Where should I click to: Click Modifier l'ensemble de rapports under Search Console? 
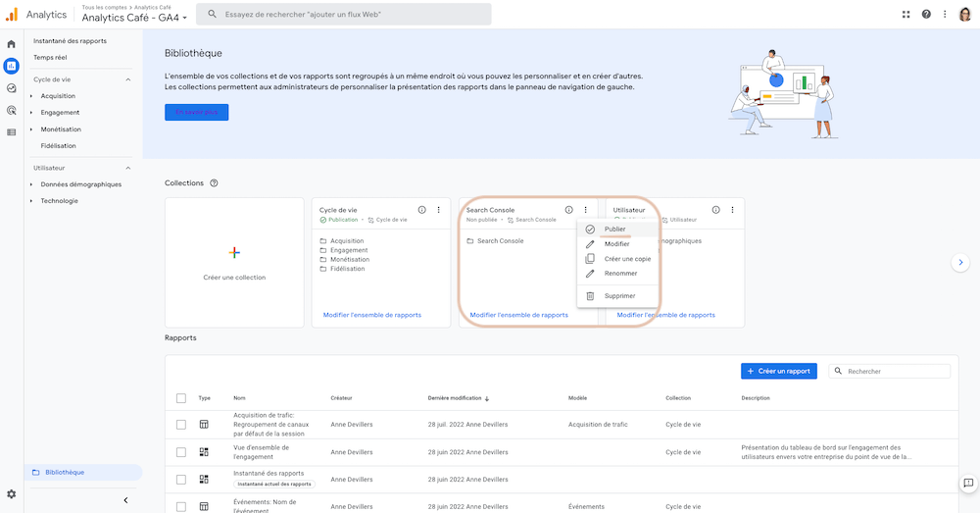[x=518, y=315]
